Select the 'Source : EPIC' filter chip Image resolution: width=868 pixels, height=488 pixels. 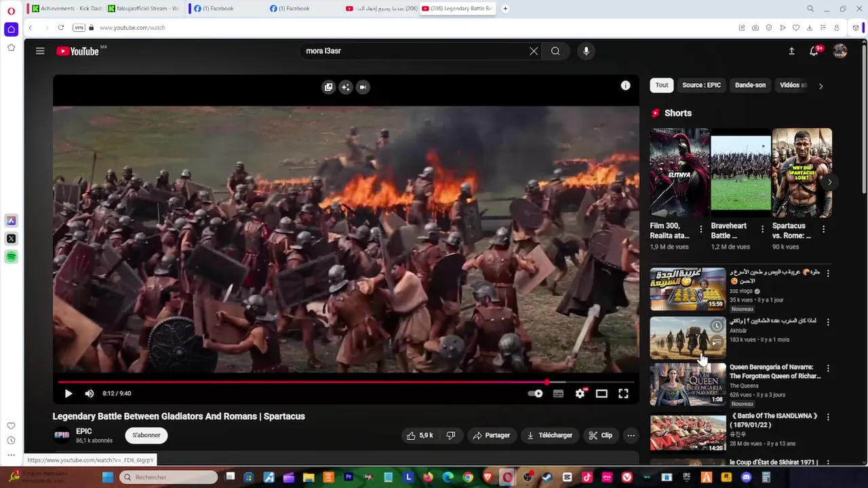[x=701, y=85]
